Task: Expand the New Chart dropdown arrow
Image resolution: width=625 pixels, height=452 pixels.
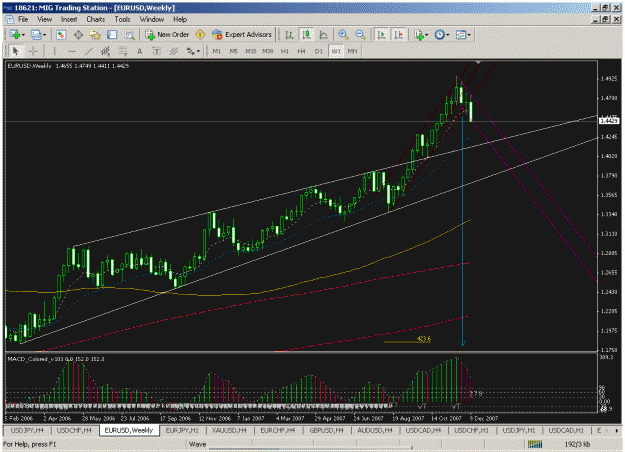Action: coord(23,35)
